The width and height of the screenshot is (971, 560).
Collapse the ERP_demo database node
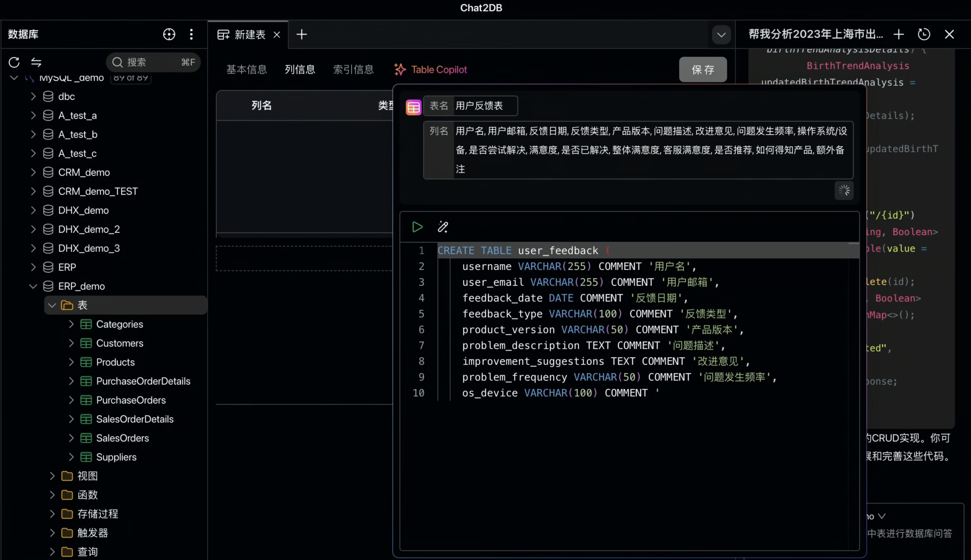pyautogui.click(x=33, y=286)
